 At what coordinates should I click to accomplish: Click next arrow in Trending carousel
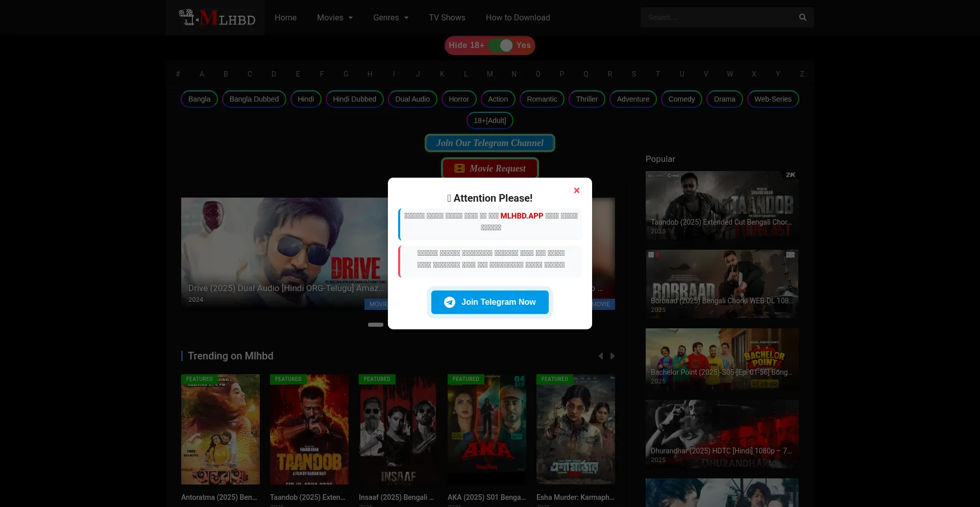612,356
